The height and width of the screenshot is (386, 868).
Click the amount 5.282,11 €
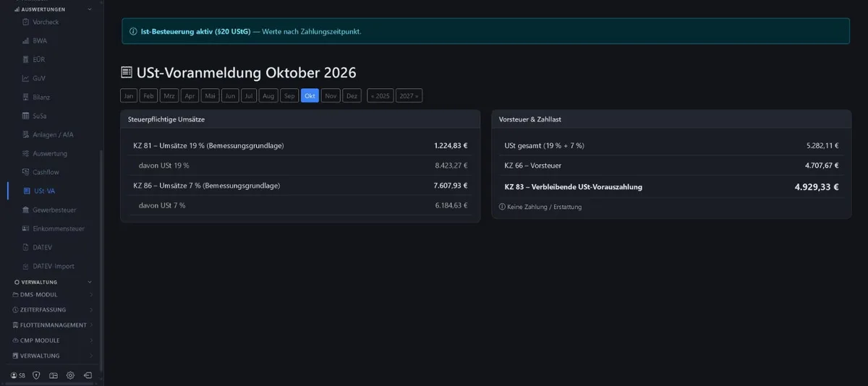pyautogui.click(x=822, y=145)
